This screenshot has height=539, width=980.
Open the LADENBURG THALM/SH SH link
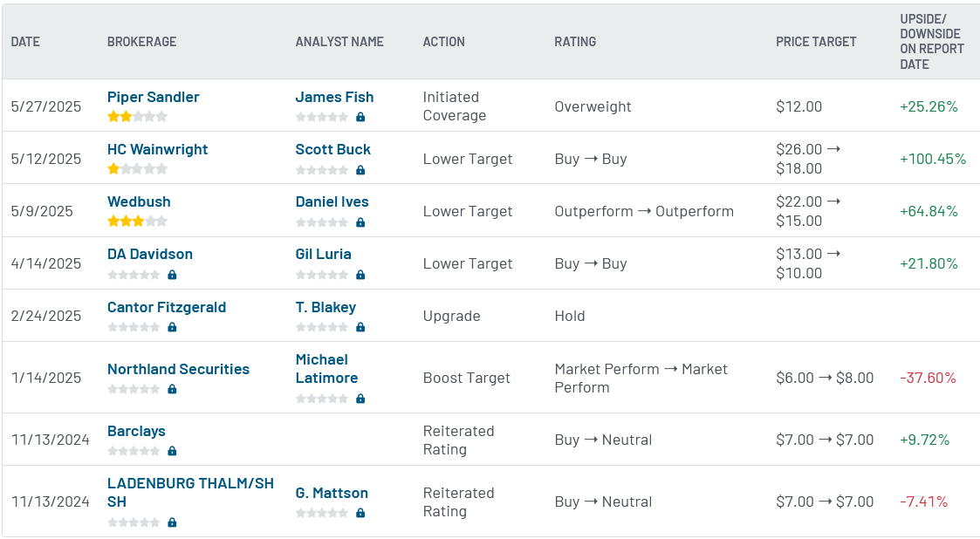click(x=190, y=492)
